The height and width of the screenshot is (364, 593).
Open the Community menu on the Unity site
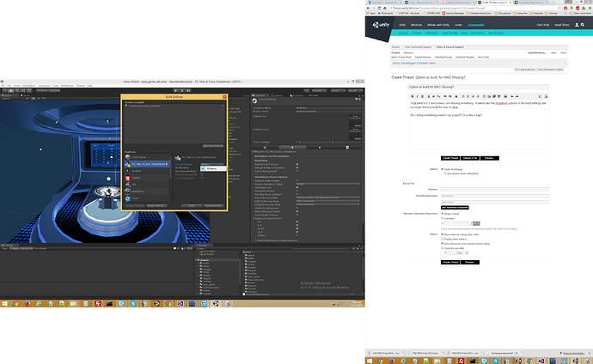point(476,25)
